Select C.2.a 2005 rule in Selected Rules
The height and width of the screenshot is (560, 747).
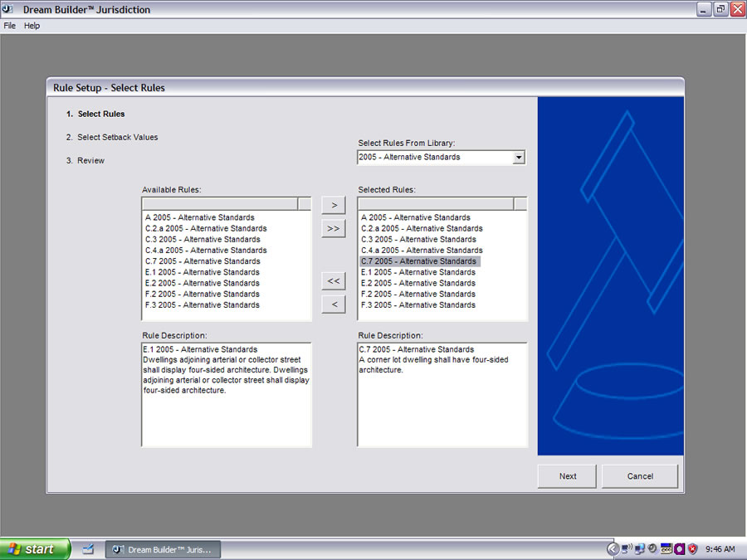pos(422,229)
